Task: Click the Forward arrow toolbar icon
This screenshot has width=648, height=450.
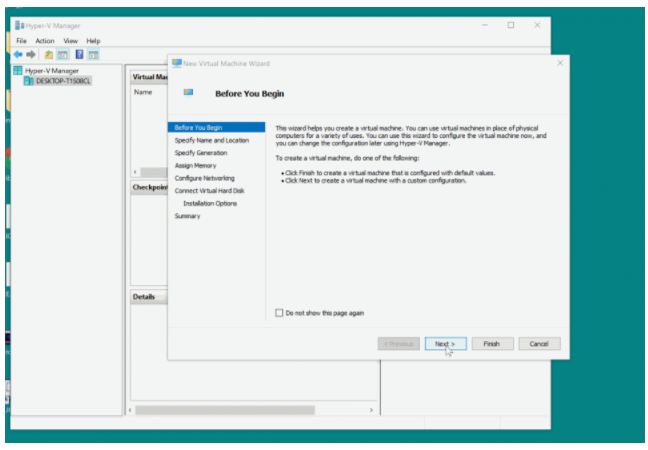Action: pyautogui.click(x=31, y=54)
